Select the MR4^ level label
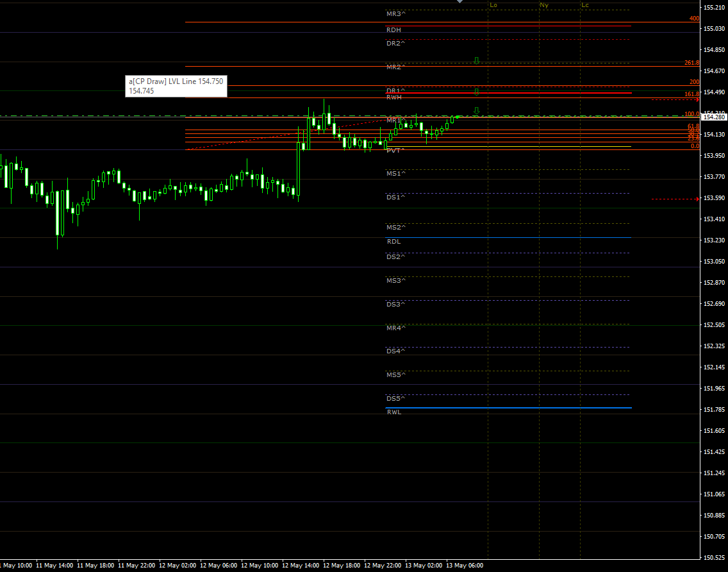This screenshot has width=728, height=572. (x=395, y=328)
